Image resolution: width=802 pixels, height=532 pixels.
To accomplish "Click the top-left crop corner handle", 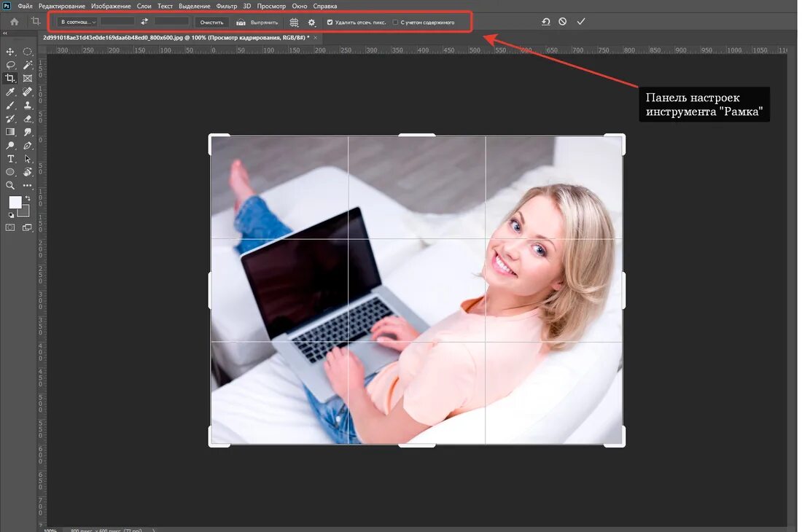I will click(x=213, y=138).
